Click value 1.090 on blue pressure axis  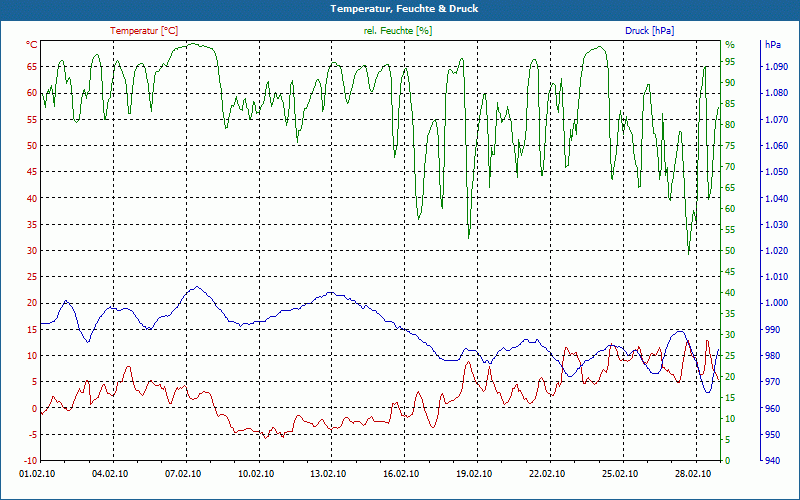click(776, 67)
